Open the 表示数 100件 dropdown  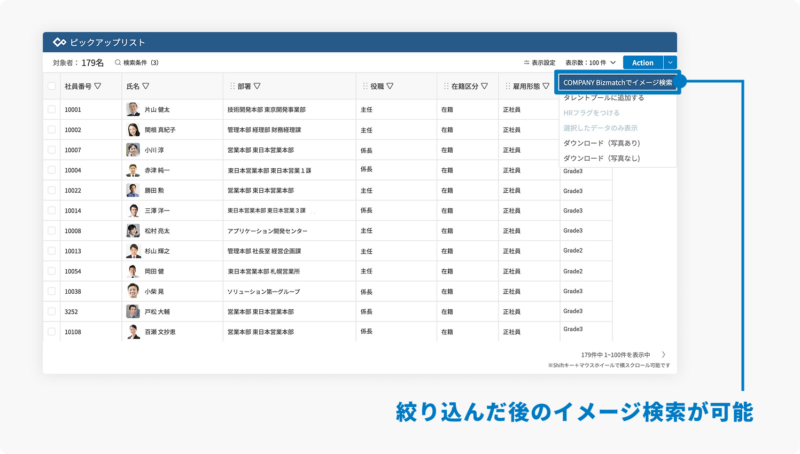point(590,63)
